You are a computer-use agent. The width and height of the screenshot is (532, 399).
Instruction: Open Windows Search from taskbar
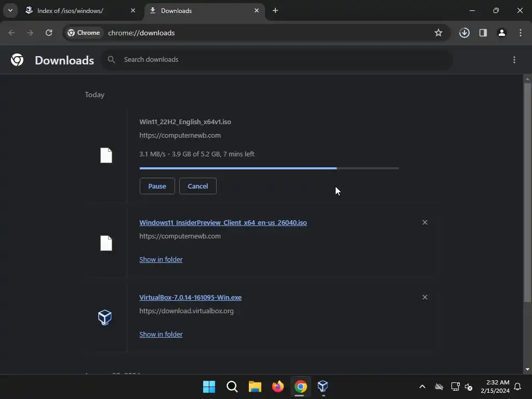[232, 387]
